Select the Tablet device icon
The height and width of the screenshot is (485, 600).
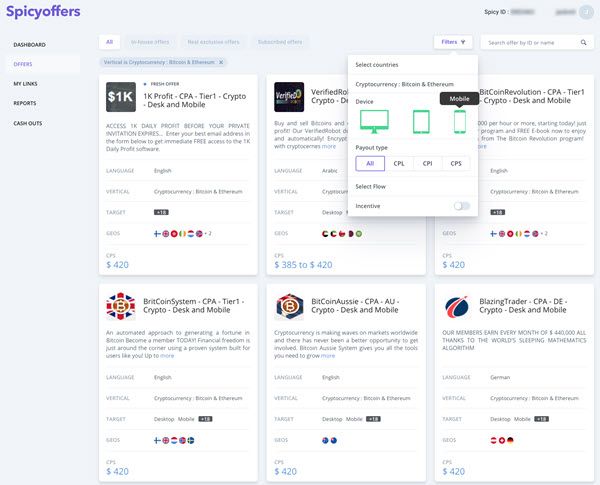pyautogui.click(x=421, y=122)
